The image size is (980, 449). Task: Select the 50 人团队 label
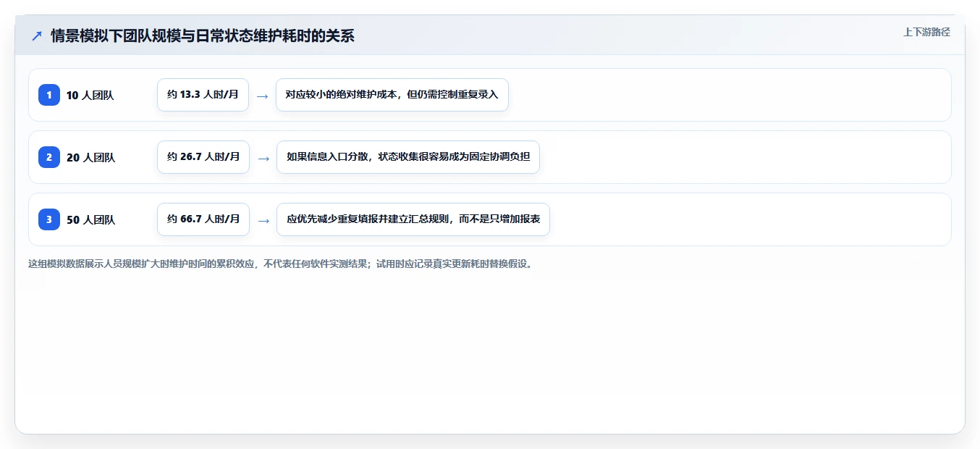tap(90, 219)
